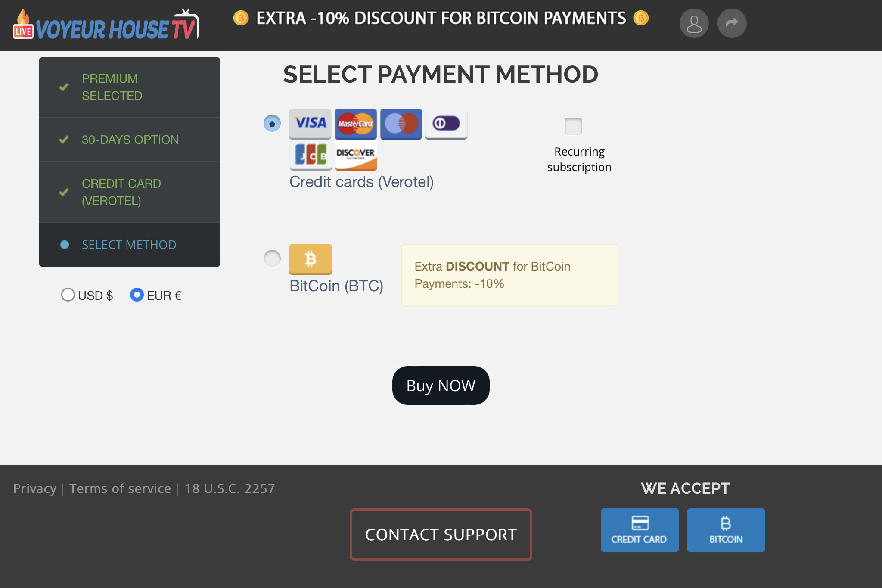Enable the Recurring subscription checkbox
The image size is (882, 588).
[573, 126]
